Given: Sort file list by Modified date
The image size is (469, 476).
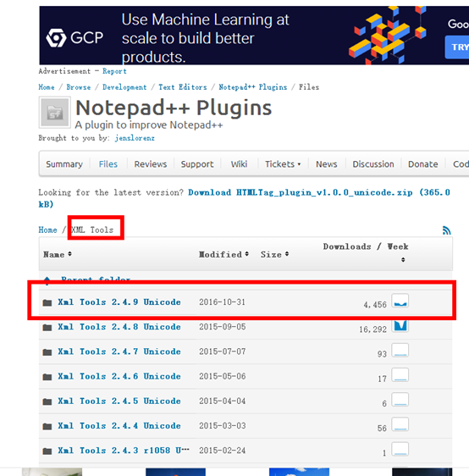Looking at the screenshot, I should [x=223, y=254].
